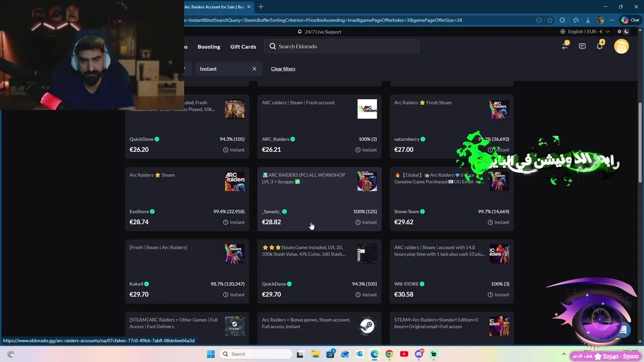Add page to favorites star icon
Image resolution: width=644 pixels, height=362 pixels.
click(550, 20)
